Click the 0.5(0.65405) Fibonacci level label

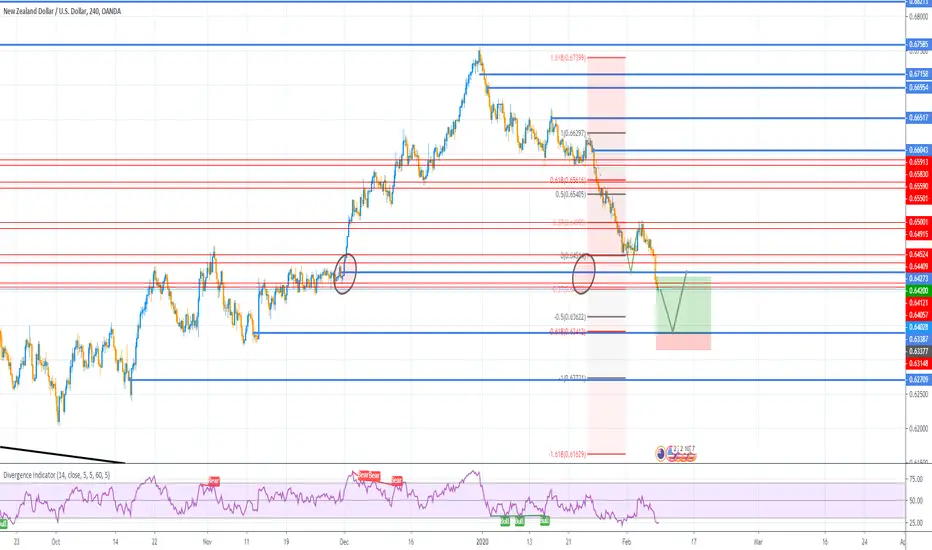point(571,194)
